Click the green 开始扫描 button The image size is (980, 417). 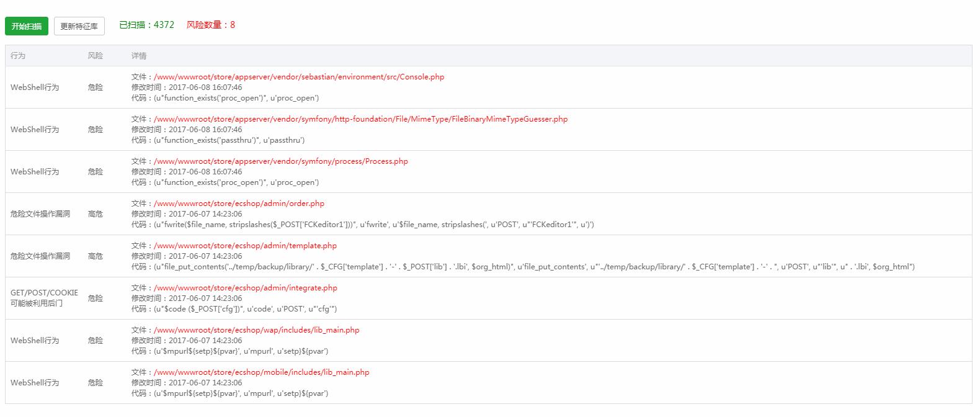point(27,26)
